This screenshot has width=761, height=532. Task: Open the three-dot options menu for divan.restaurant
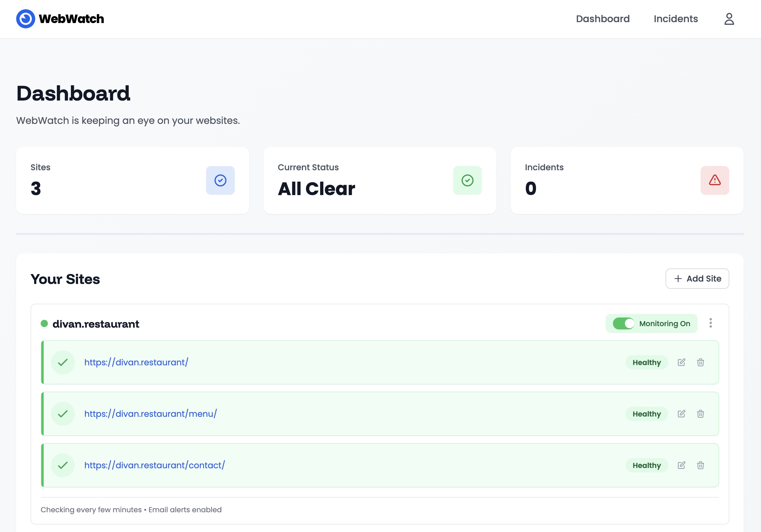point(711,323)
